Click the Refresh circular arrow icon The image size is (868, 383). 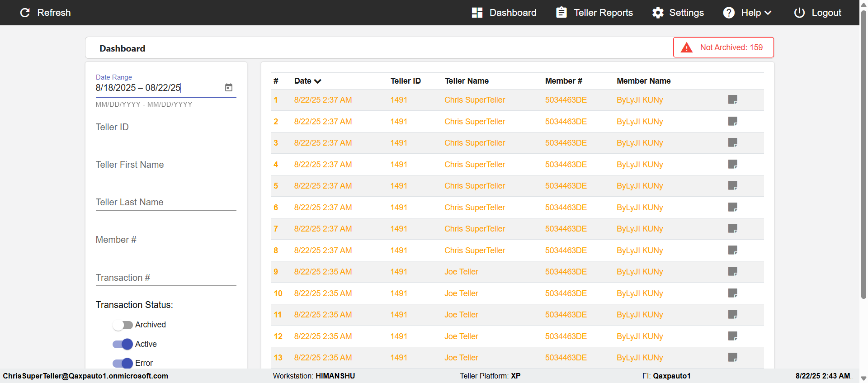[x=25, y=13]
